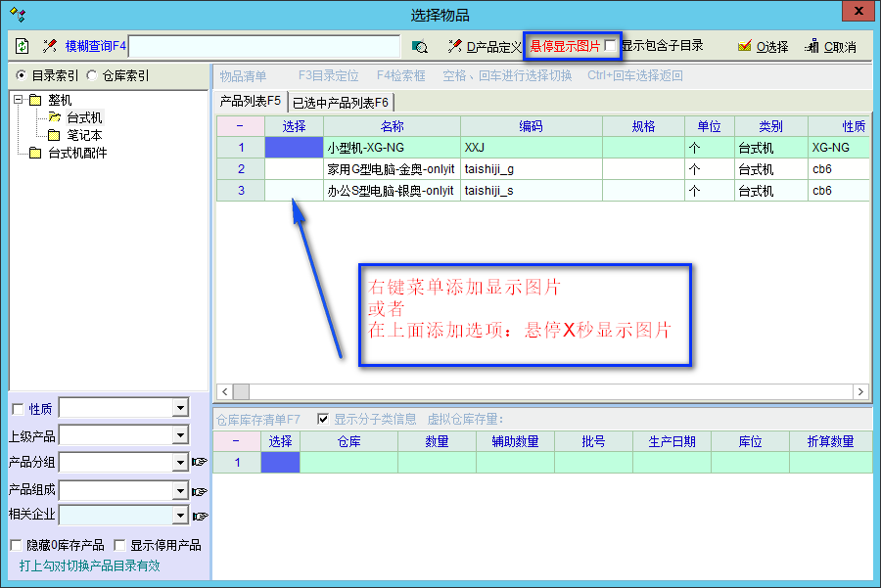This screenshot has width=881, height=588.
Task: Click the hand pointer icon beside 相关企业
Action: pyautogui.click(x=200, y=516)
